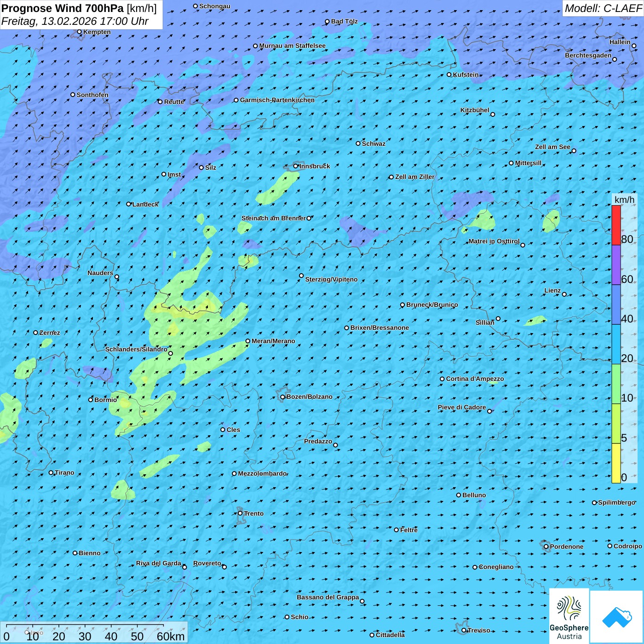Image resolution: width=644 pixels, height=644 pixels.
Task: Click the 'Feltre' label
Action: pos(409,530)
